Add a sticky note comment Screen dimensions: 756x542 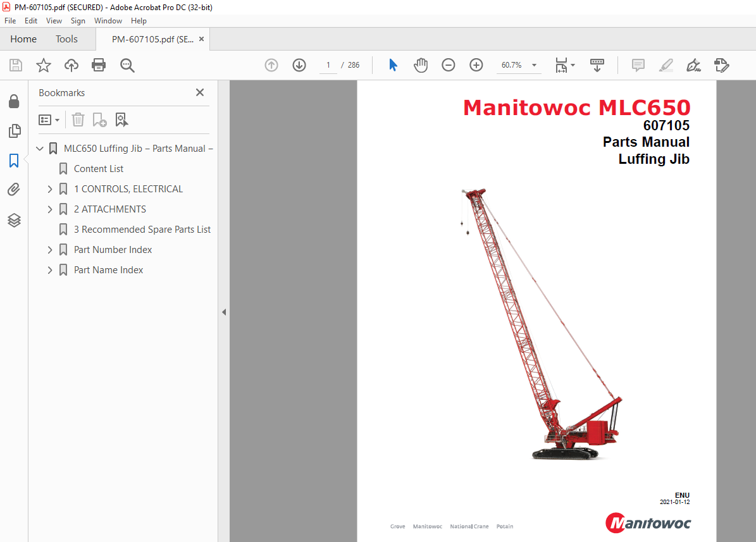[x=638, y=65]
